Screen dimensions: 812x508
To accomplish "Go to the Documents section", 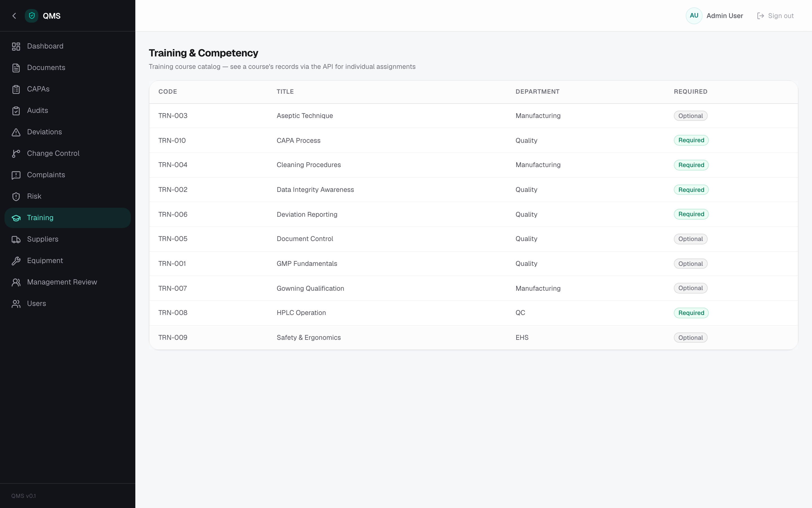I will click(x=67, y=68).
